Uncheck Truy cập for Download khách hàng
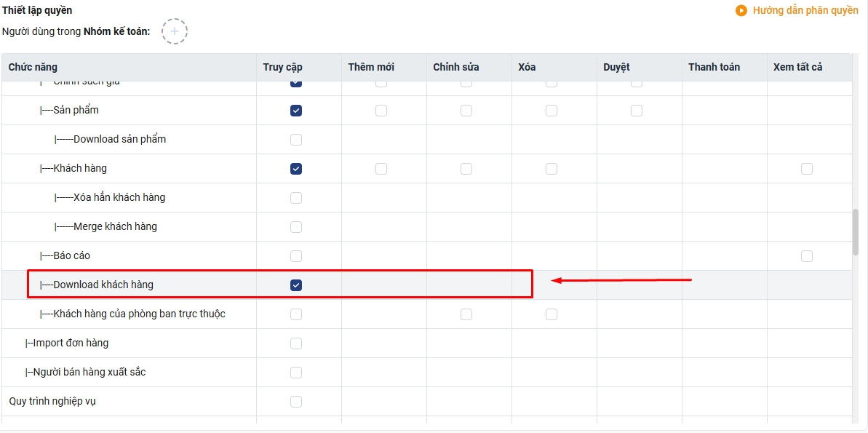This screenshot has width=868, height=433. coord(296,285)
